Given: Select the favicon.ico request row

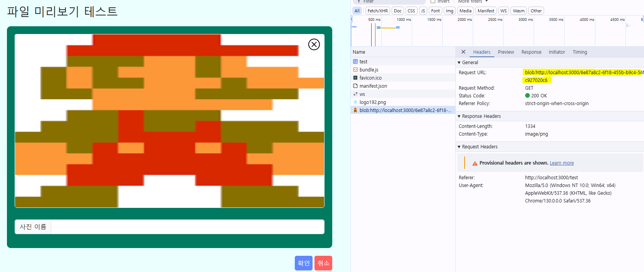Looking at the screenshot, I should pyautogui.click(x=403, y=78).
